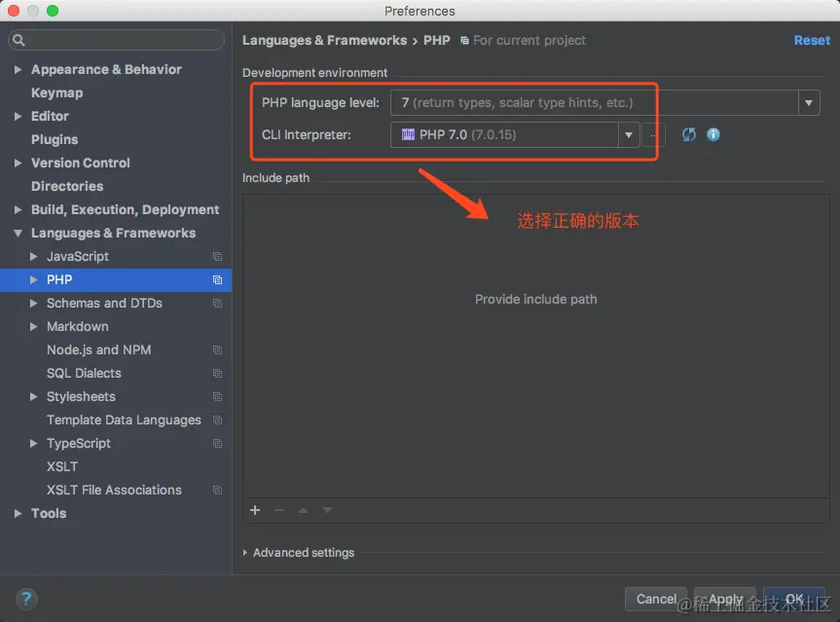This screenshot has width=840, height=622.
Task: Collapse Languages & Frameworks section
Action: pyautogui.click(x=18, y=233)
